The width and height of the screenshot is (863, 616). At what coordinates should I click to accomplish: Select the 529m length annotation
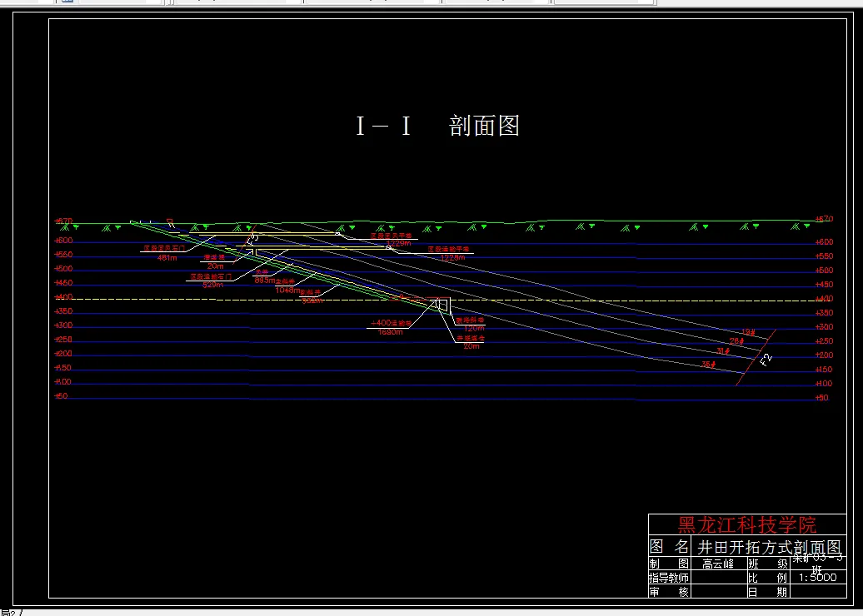coord(212,285)
